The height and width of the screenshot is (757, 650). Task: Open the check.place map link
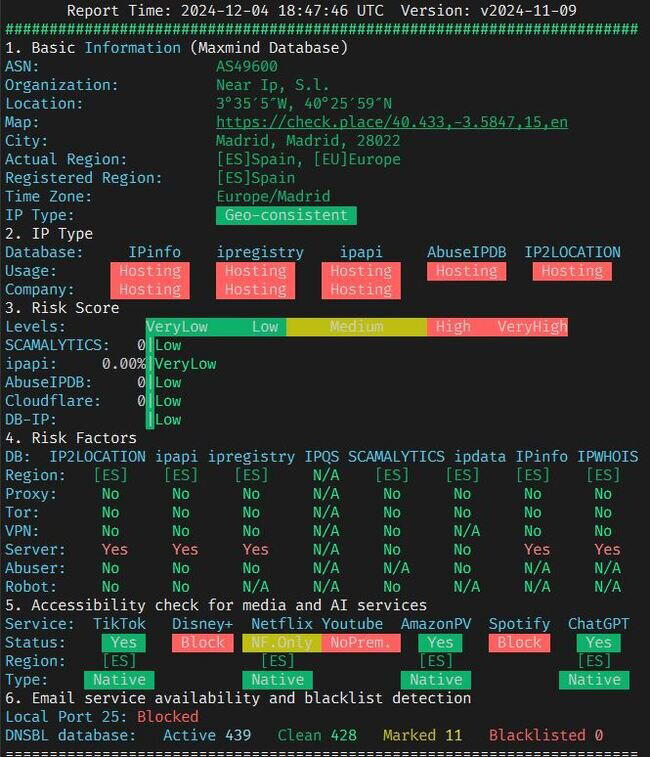pyautogui.click(x=392, y=122)
